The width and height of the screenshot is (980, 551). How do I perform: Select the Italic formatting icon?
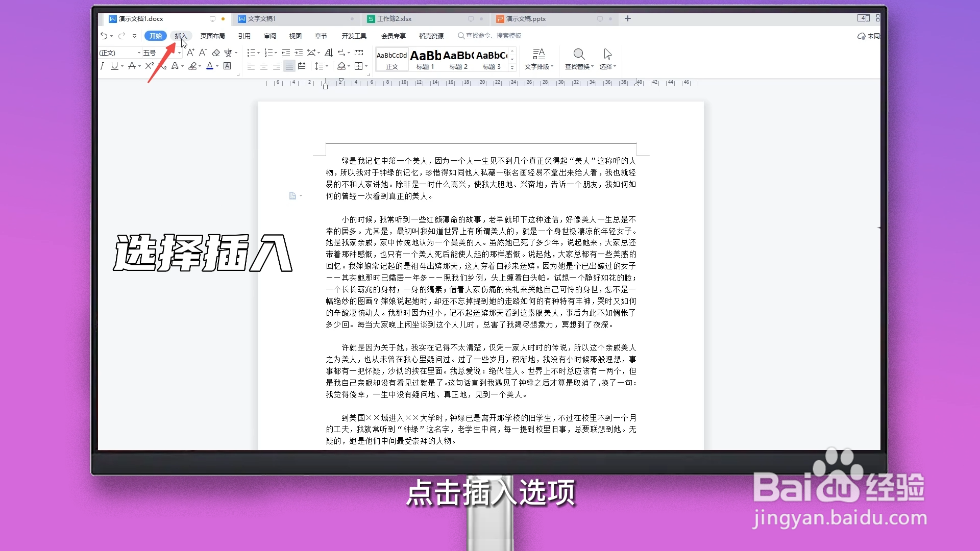pos(102,66)
